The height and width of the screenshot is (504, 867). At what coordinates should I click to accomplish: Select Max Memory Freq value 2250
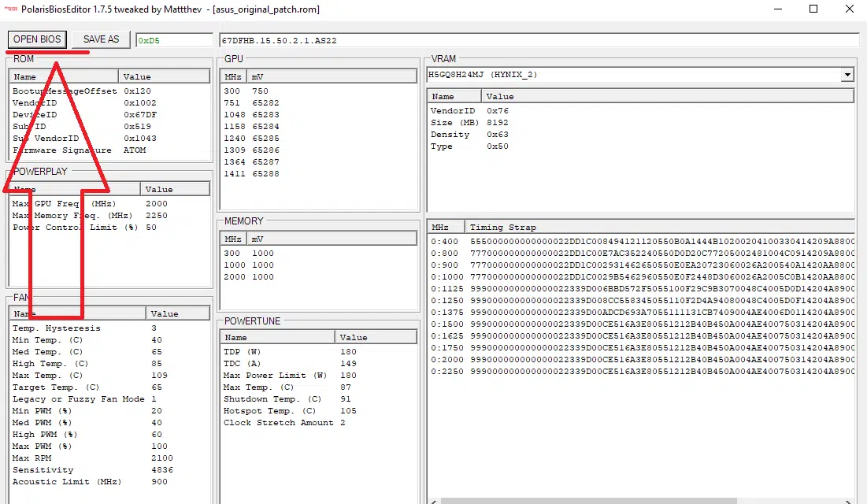pos(157,216)
